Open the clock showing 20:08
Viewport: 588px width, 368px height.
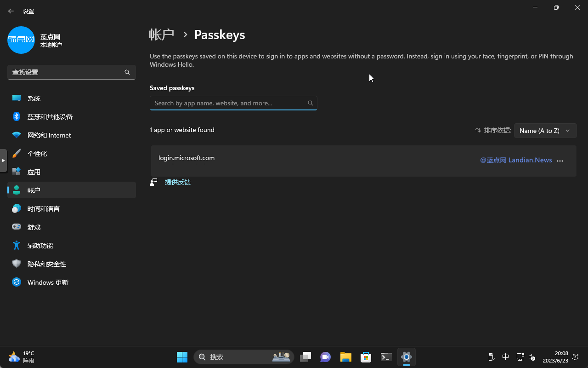[x=555, y=357]
